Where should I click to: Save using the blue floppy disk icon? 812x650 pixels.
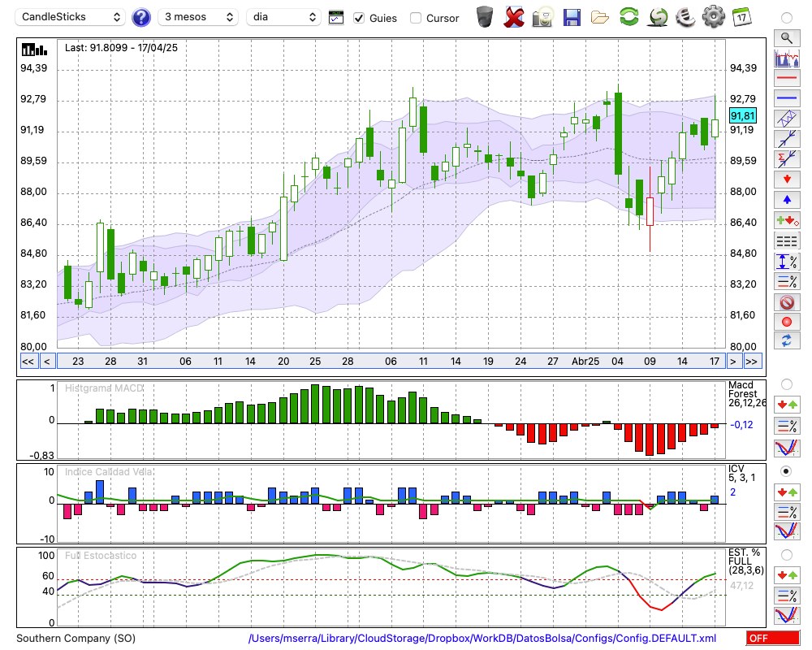coord(572,17)
